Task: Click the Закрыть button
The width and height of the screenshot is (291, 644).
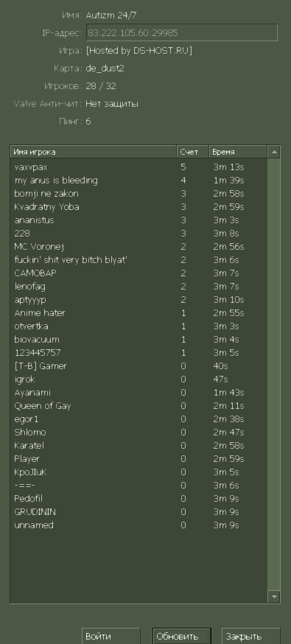Action: [x=250, y=636]
